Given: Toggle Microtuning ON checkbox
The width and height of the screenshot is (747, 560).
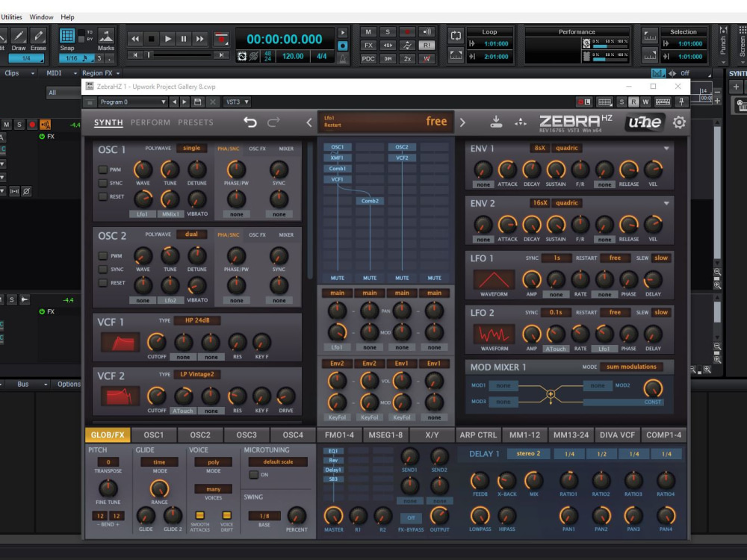Looking at the screenshot, I should tap(253, 474).
